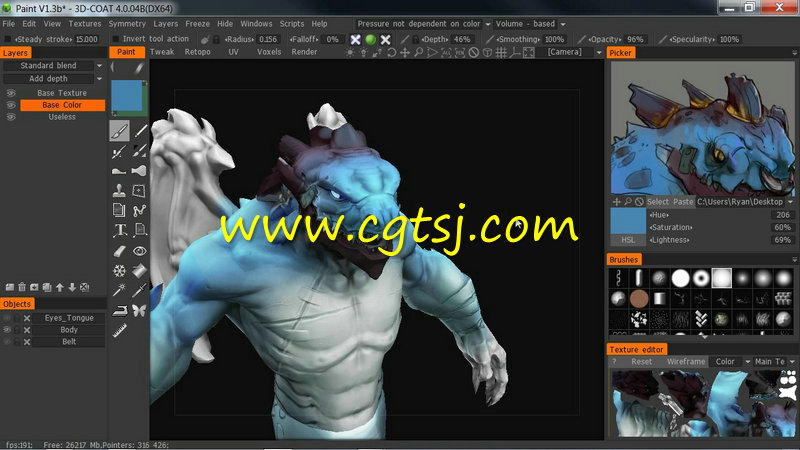
Task: Click the rotate camera icon
Action: pyautogui.click(x=391, y=52)
